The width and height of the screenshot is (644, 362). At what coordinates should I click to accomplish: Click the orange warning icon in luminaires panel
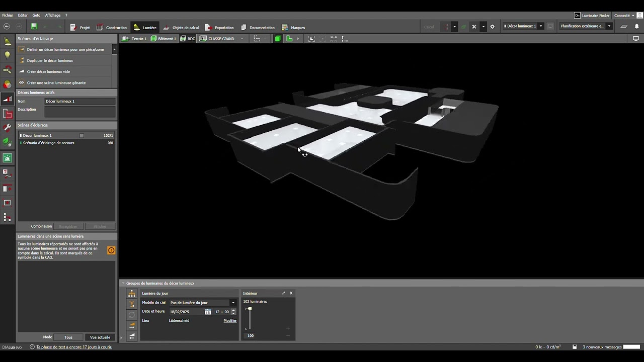pos(111,250)
